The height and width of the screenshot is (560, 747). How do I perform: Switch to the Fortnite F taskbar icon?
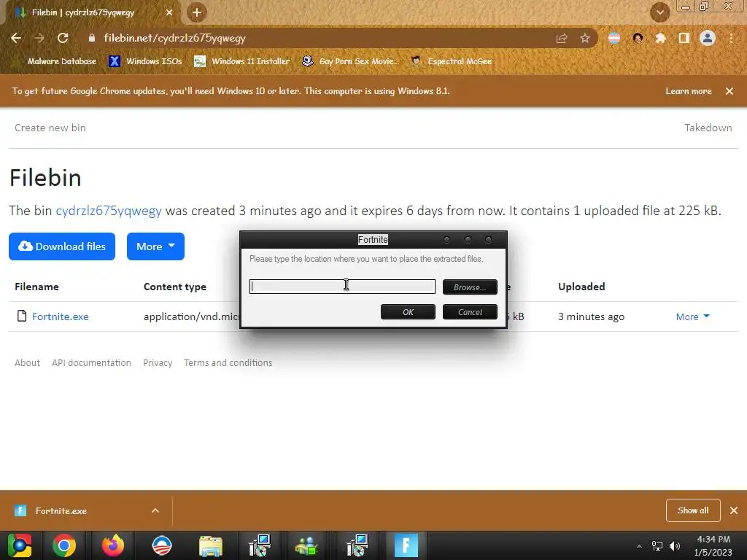[406, 545]
